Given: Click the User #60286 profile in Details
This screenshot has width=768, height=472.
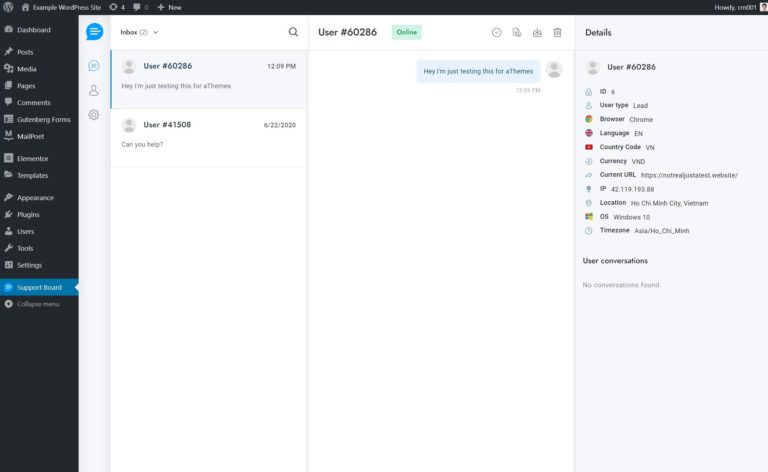Looking at the screenshot, I should point(633,67).
